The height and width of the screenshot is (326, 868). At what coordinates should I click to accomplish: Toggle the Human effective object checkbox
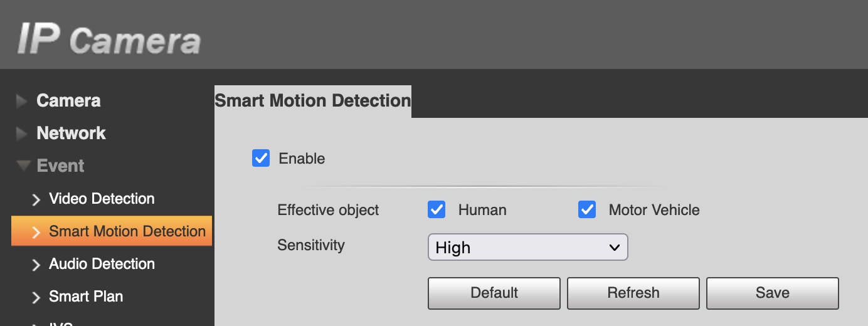point(437,209)
